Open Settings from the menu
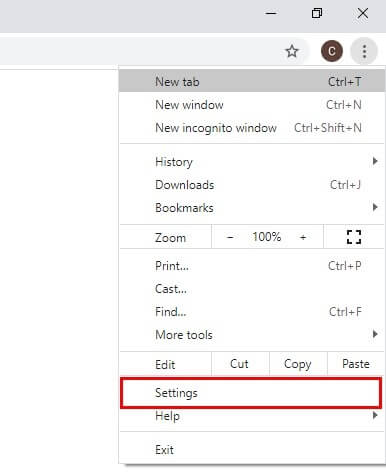The height and width of the screenshot is (472, 386). [251, 393]
